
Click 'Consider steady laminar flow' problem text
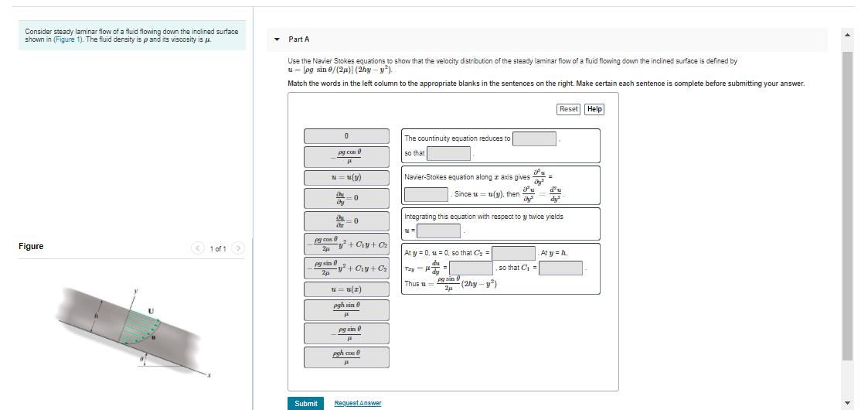click(x=131, y=36)
